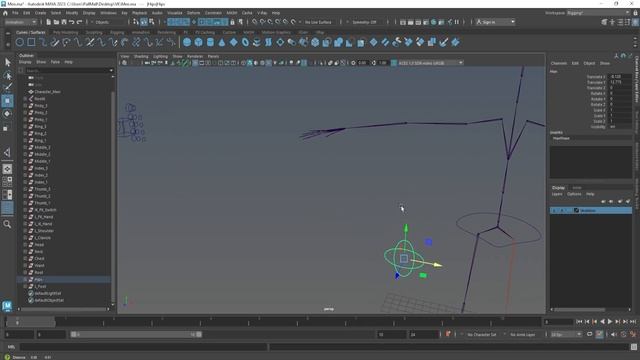Toggle select by component type mode
Image resolution: width=640 pixels, height=360 pixels.
[151, 22]
